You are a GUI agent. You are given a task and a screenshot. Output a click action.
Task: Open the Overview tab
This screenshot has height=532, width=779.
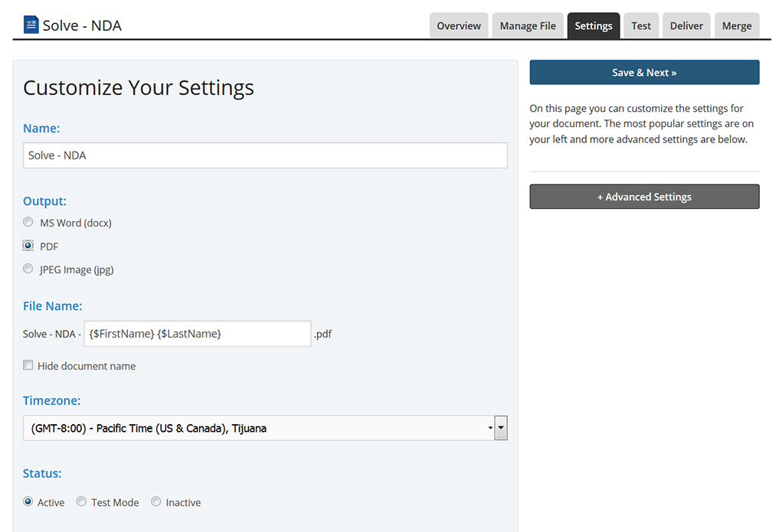click(458, 26)
